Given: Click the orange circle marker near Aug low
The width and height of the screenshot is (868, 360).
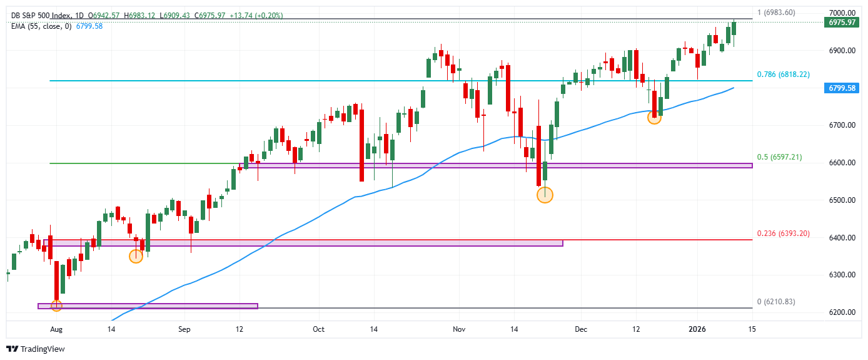Looking at the screenshot, I should coord(56,306).
